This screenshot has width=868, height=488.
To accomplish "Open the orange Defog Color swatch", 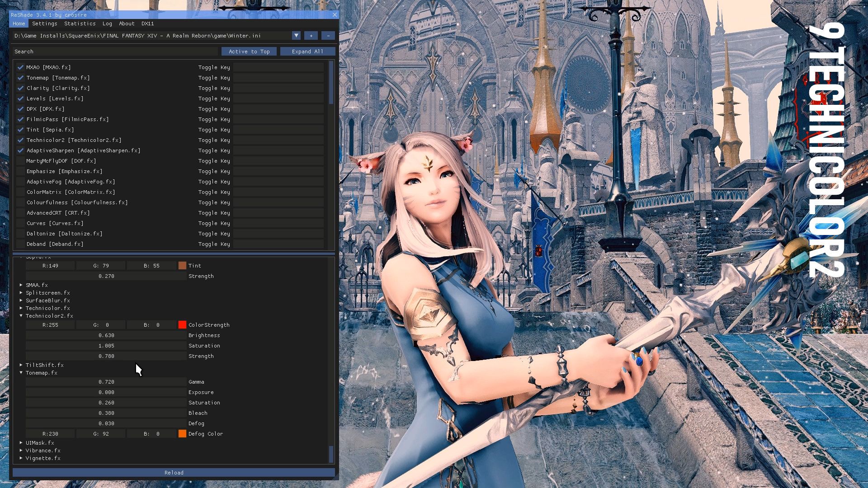I will pyautogui.click(x=182, y=434).
